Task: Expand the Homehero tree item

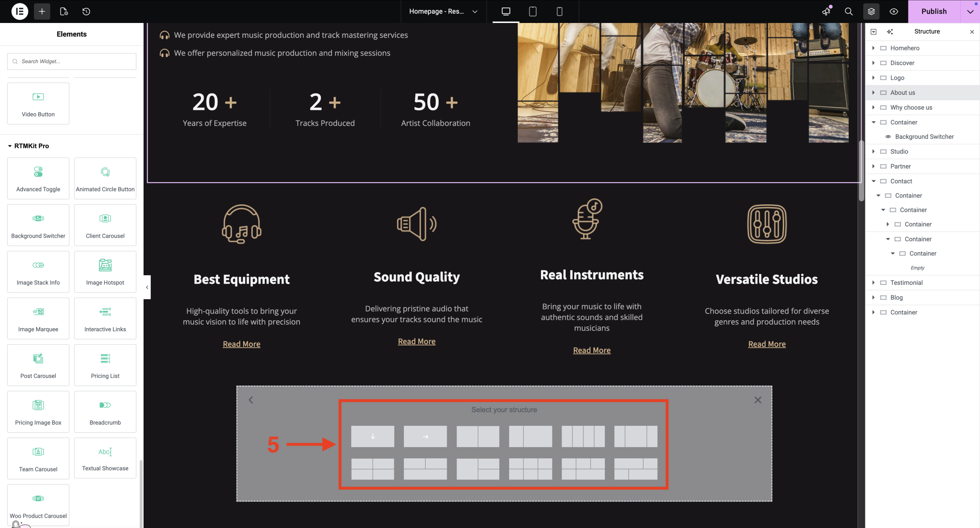Action: (x=873, y=48)
